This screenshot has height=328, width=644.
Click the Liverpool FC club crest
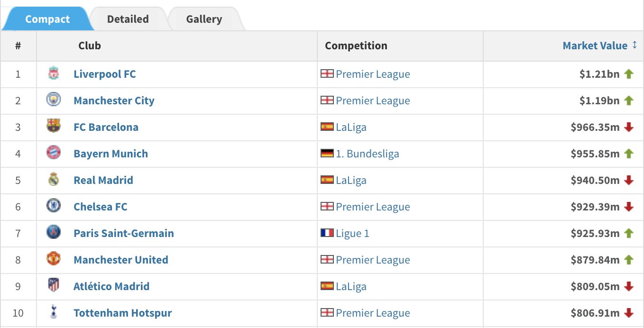(x=54, y=73)
